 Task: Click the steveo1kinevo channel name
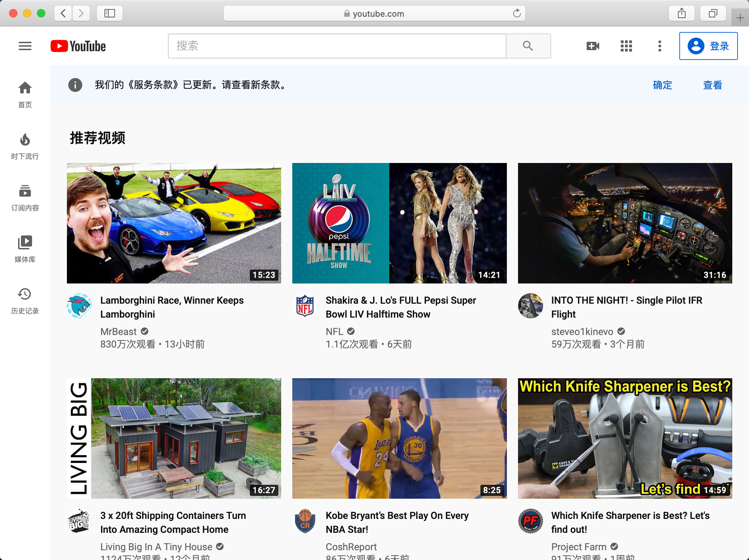[x=582, y=332]
